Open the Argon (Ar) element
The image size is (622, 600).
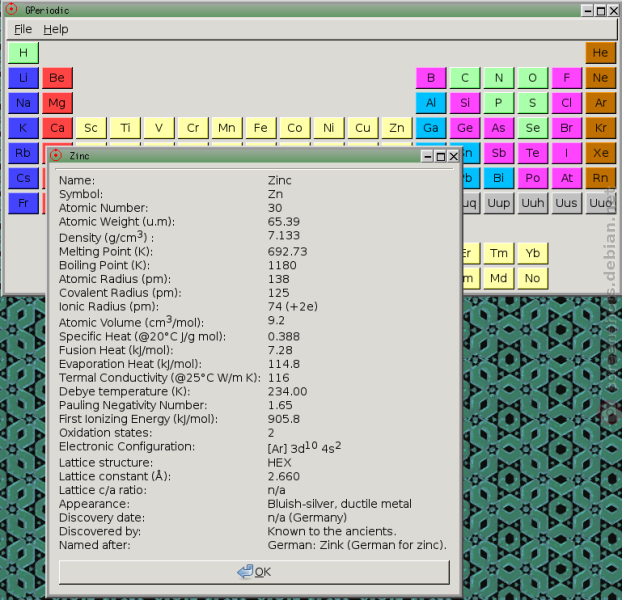(x=600, y=103)
